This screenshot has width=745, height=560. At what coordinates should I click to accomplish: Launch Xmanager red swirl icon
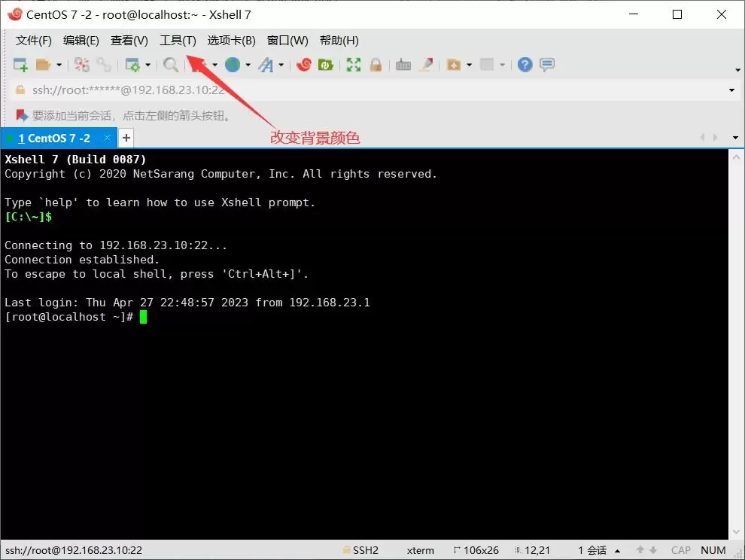tap(304, 65)
